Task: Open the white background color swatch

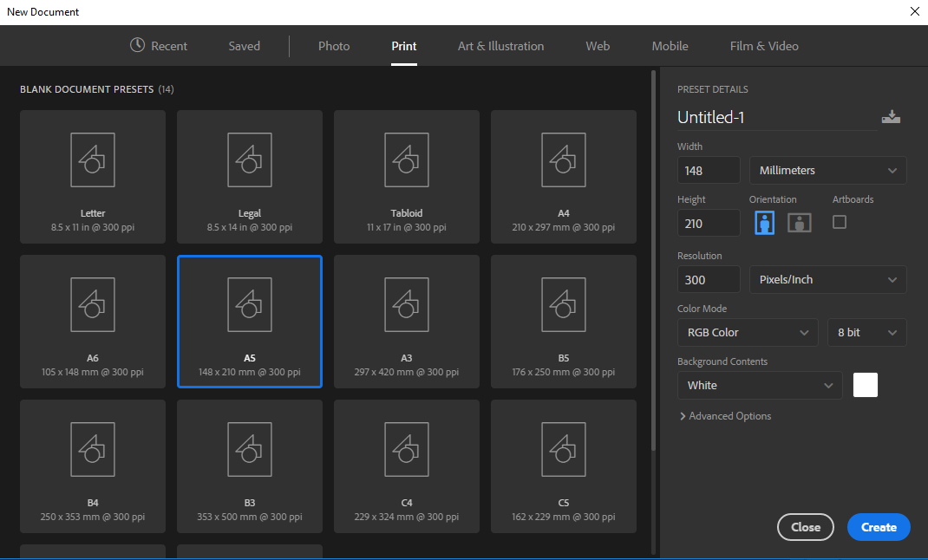Action: pyautogui.click(x=865, y=385)
